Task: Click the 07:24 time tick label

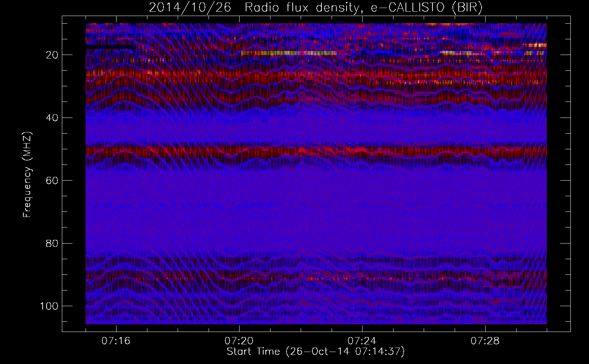Action: click(x=362, y=341)
